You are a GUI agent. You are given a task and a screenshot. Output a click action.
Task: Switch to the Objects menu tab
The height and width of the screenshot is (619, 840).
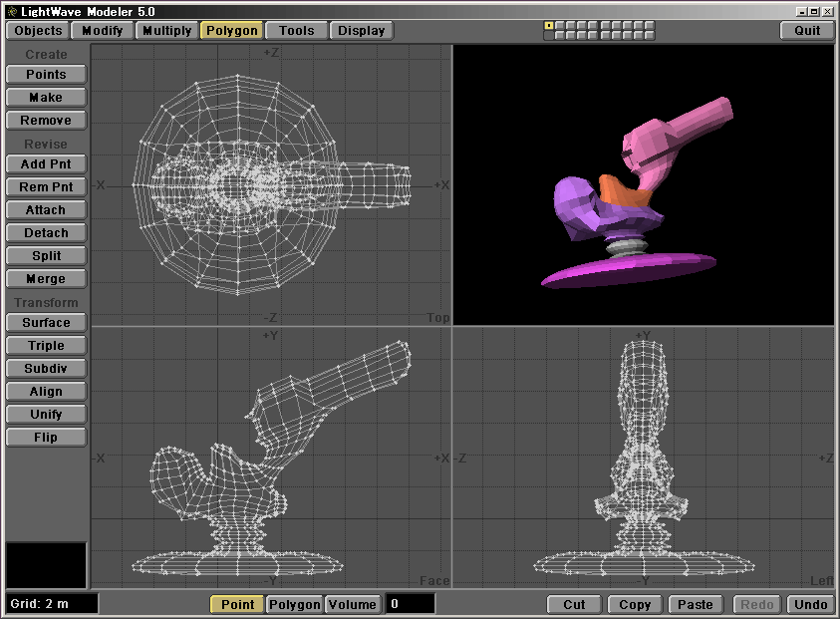click(x=38, y=30)
